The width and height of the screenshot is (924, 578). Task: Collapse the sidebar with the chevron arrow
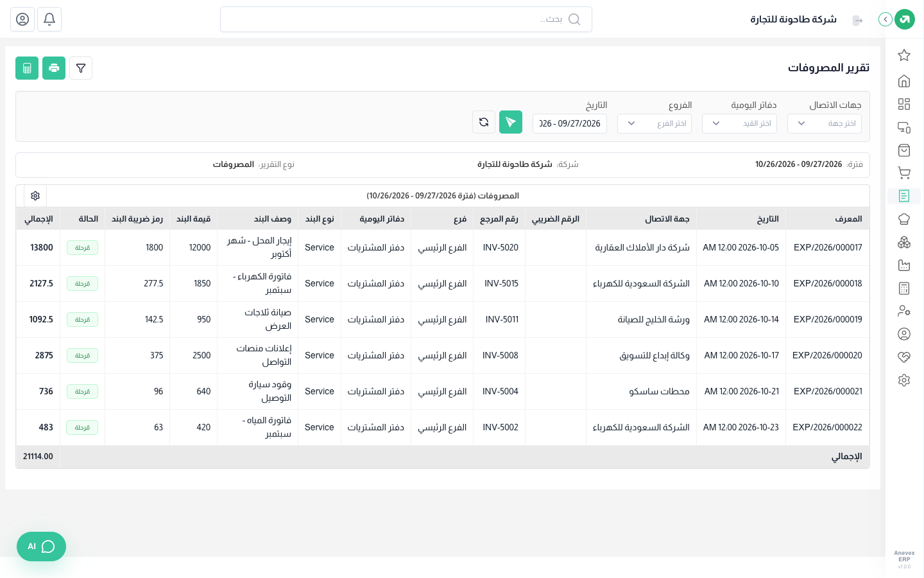pos(886,19)
